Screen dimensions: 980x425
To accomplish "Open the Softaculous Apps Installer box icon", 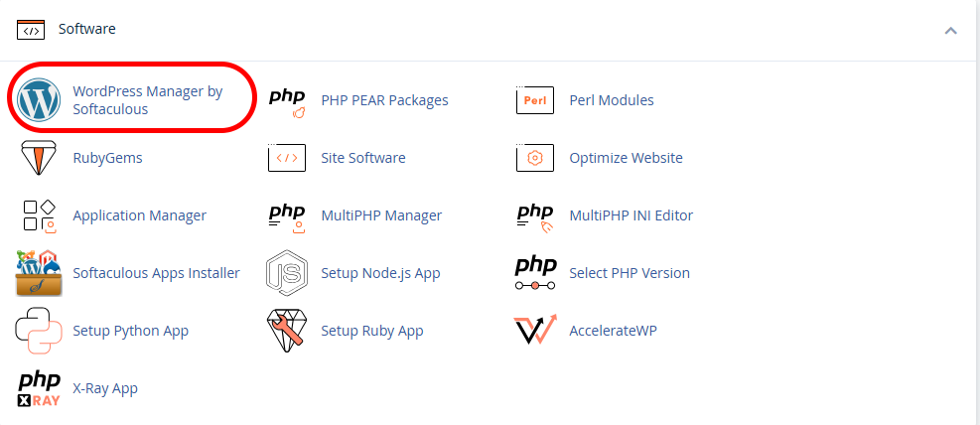I will 38,273.
